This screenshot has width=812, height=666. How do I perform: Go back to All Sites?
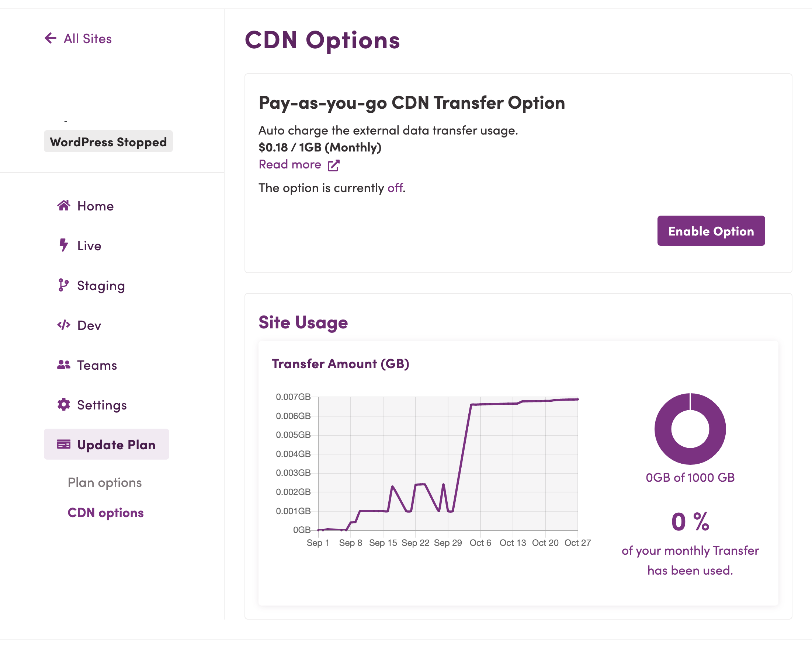coord(87,39)
